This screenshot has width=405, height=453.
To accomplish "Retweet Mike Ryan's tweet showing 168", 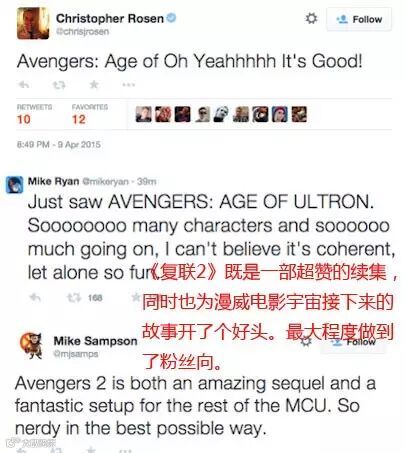I will point(74,297).
